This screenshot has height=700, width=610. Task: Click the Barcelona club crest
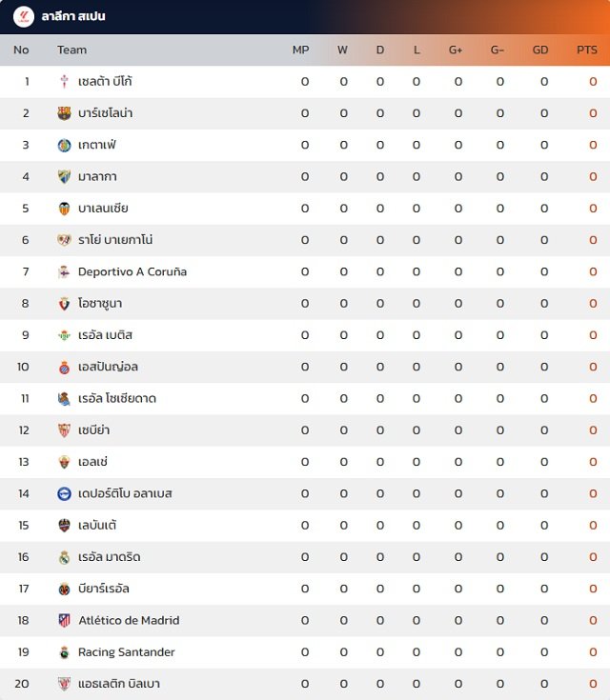[65, 113]
